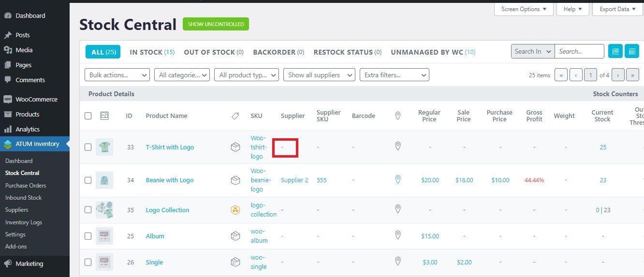Viewport: 644px width, 277px height.
Task: Select the ALL (25) filter tab
Action: pyautogui.click(x=103, y=52)
